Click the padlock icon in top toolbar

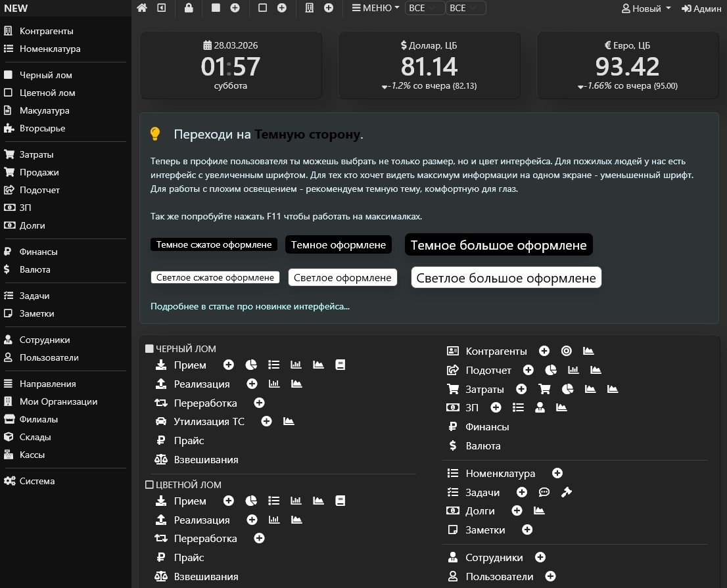[189, 8]
